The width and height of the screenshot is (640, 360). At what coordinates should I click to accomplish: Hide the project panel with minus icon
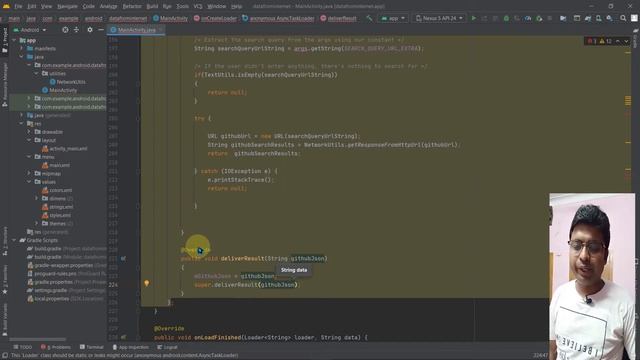tap(101, 30)
